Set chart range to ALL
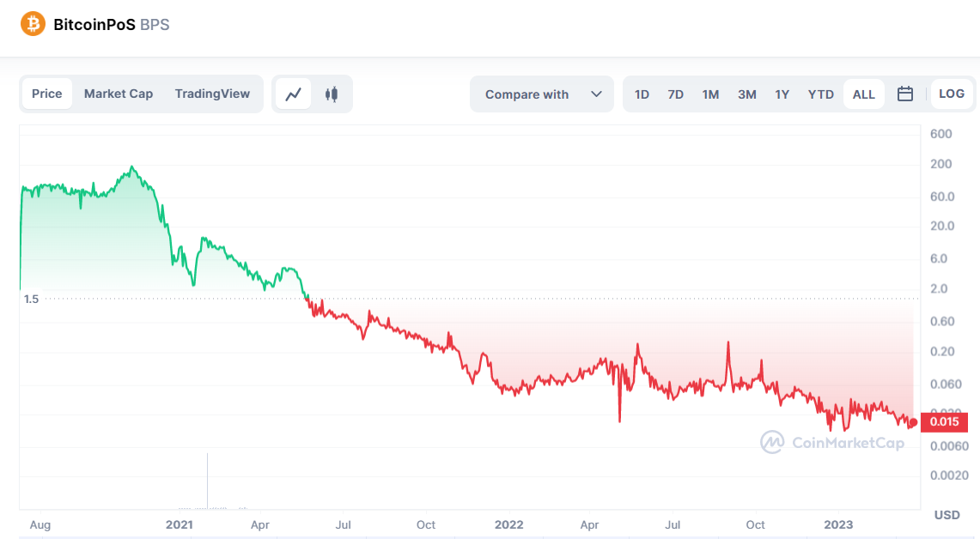The image size is (980, 539). (864, 94)
